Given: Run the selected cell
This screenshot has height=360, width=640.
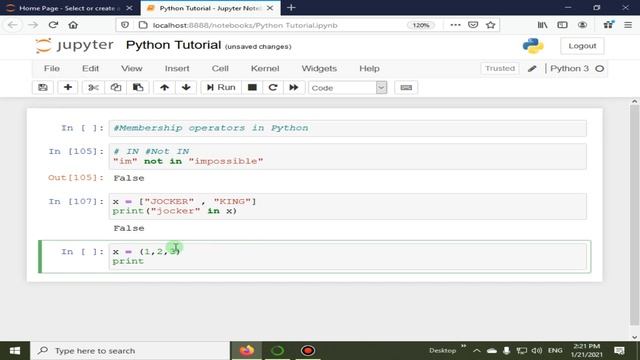Looking at the screenshot, I should point(221,87).
